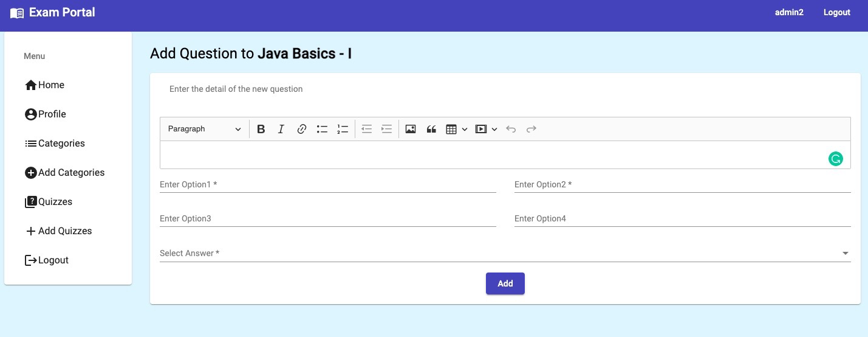This screenshot has height=337, width=868.
Task: Click the admin2 username in top bar
Action: pyautogui.click(x=789, y=12)
